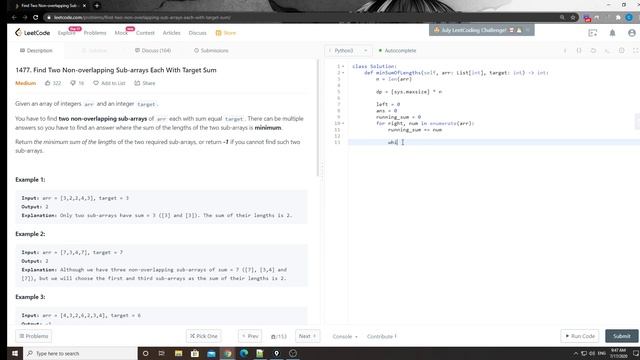The image size is (640, 360).
Task: Toggle the Autocomplete option
Action: [397, 51]
